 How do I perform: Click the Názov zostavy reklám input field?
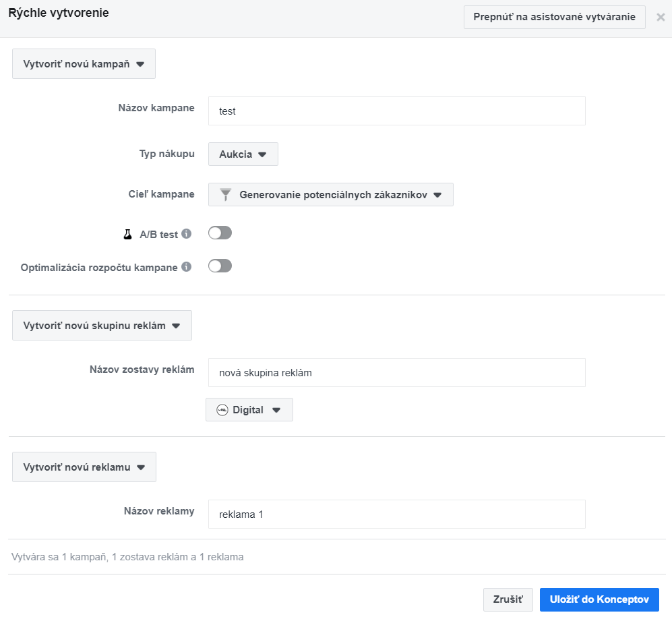(396, 373)
